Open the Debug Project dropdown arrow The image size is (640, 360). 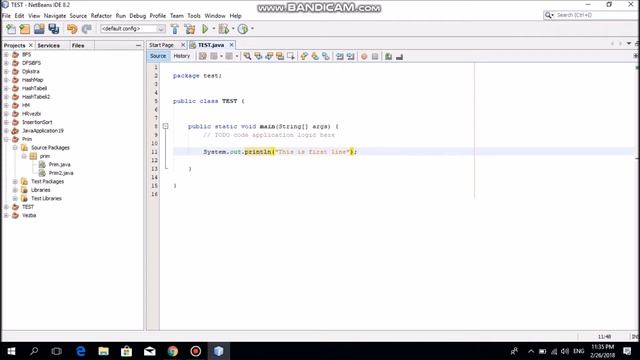tap(233, 29)
